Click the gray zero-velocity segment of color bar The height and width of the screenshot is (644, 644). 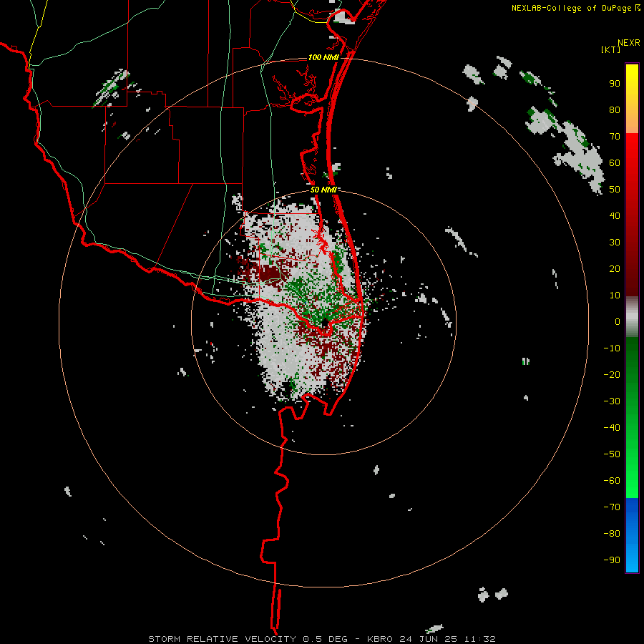(x=632, y=317)
